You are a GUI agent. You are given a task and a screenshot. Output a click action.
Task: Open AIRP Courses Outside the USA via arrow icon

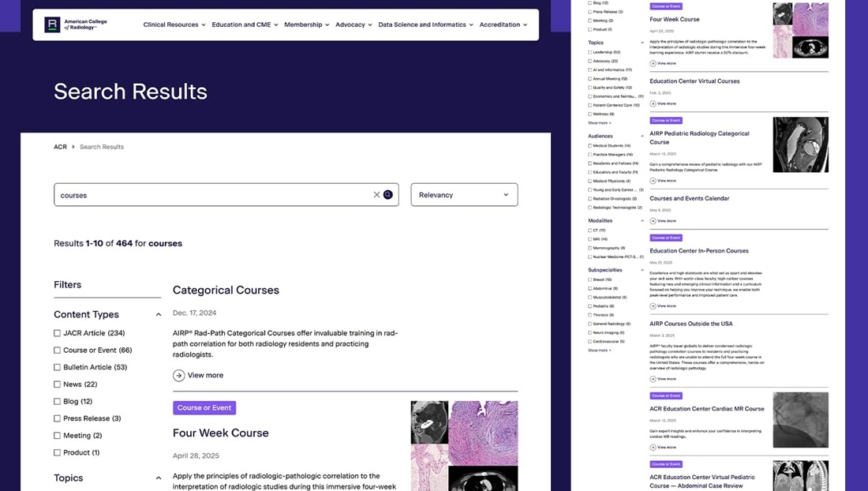[653, 378]
